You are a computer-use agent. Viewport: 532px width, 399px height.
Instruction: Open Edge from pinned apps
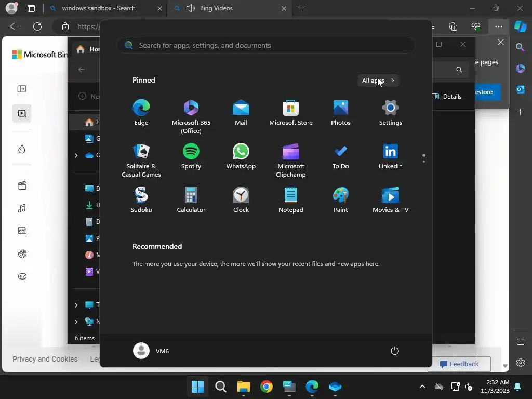141,113
